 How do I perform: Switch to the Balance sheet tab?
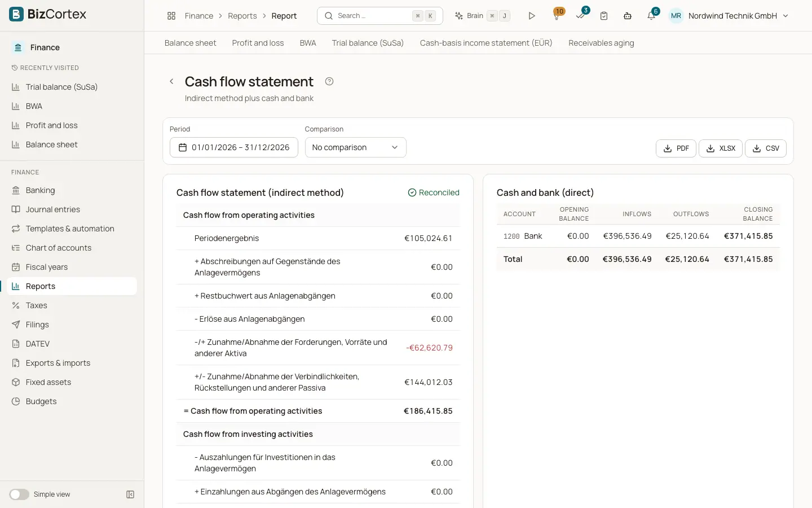pos(190,43)
